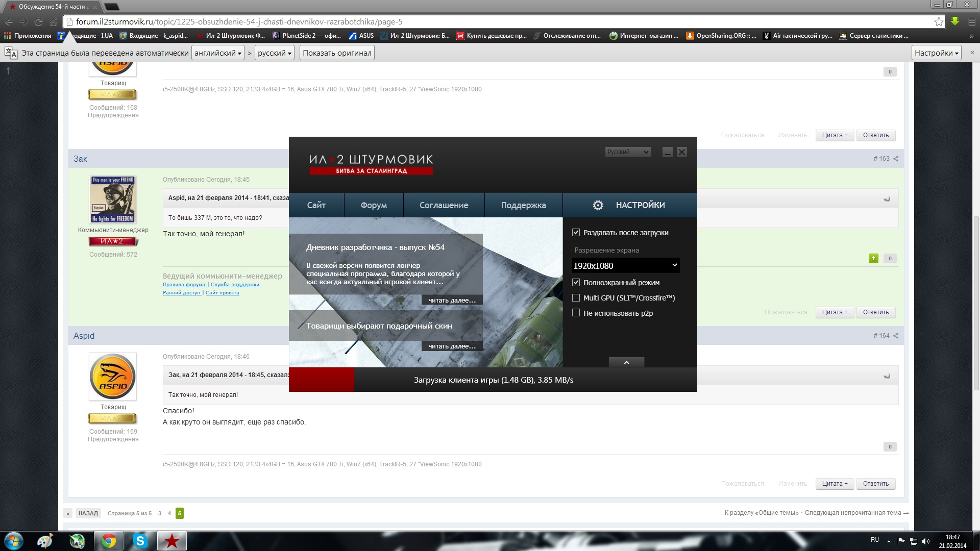Toggle Полноэкранный режим checkbox
The height and width of the screenshot is (551, 980).
576,283
